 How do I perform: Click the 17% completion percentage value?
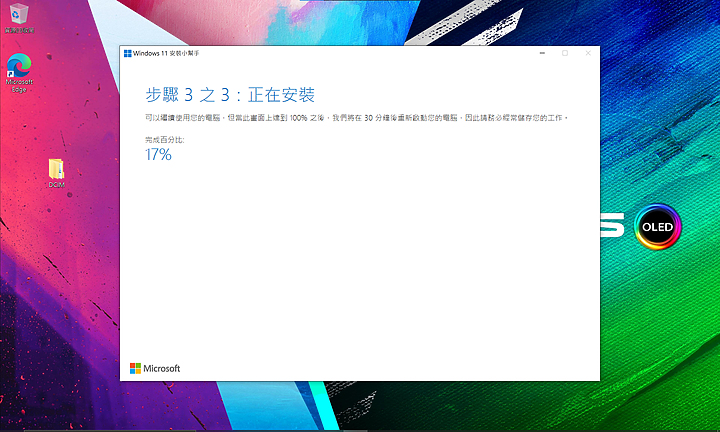click(158, 154)
